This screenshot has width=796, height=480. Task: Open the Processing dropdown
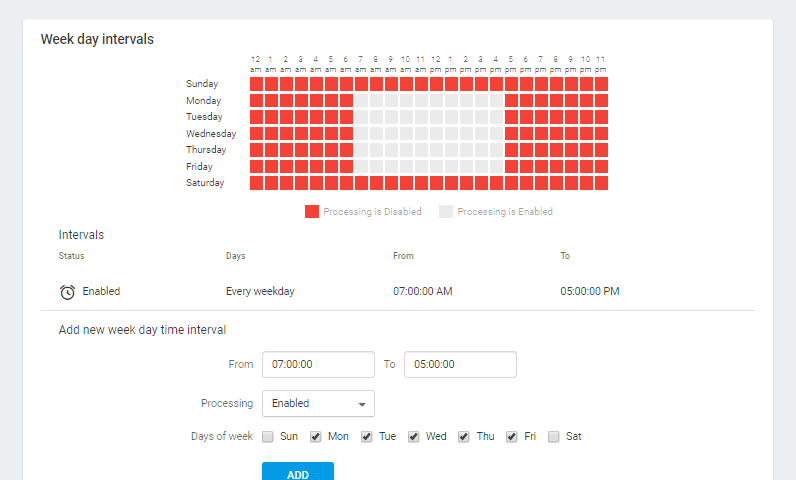[318, 404]
